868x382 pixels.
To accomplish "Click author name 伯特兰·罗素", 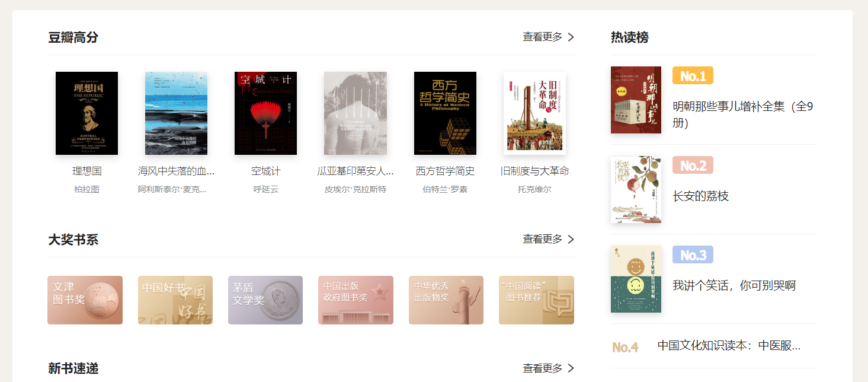I will pos(445,190).
